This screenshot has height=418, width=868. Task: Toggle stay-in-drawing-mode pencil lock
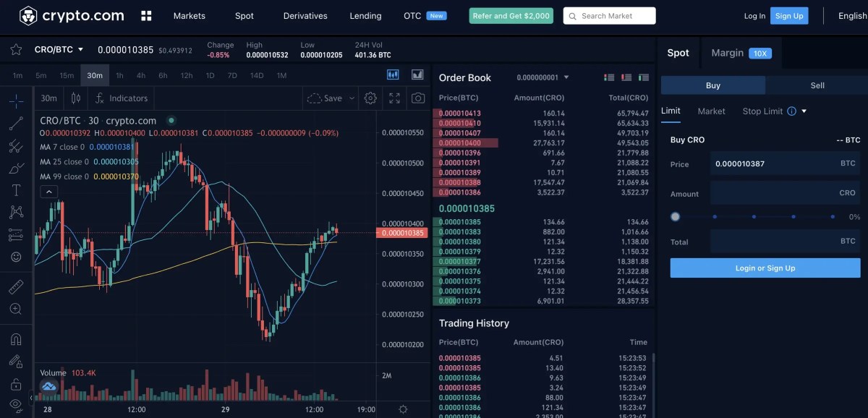[x=16, y=361]
